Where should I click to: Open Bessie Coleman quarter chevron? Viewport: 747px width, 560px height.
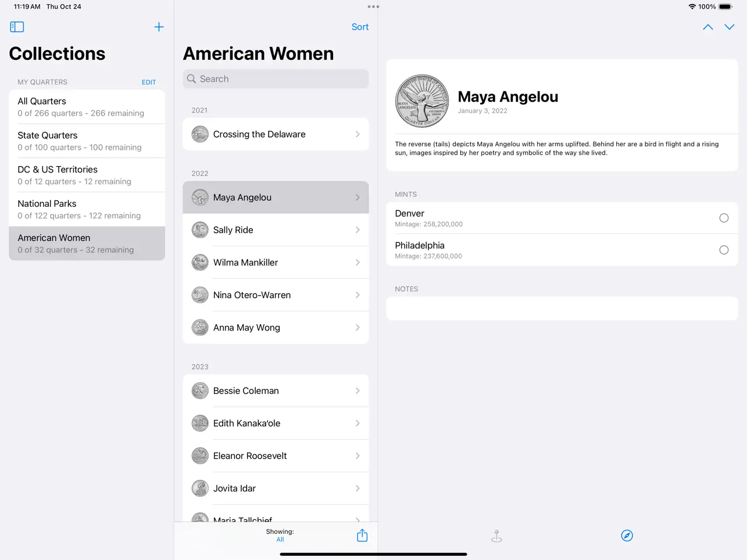point(358,391)
